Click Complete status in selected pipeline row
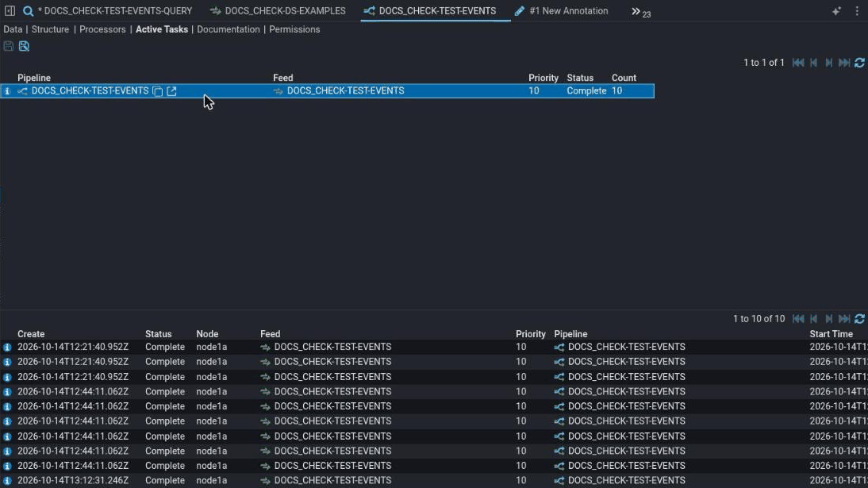Screen dimensions: 868x488 586,90
